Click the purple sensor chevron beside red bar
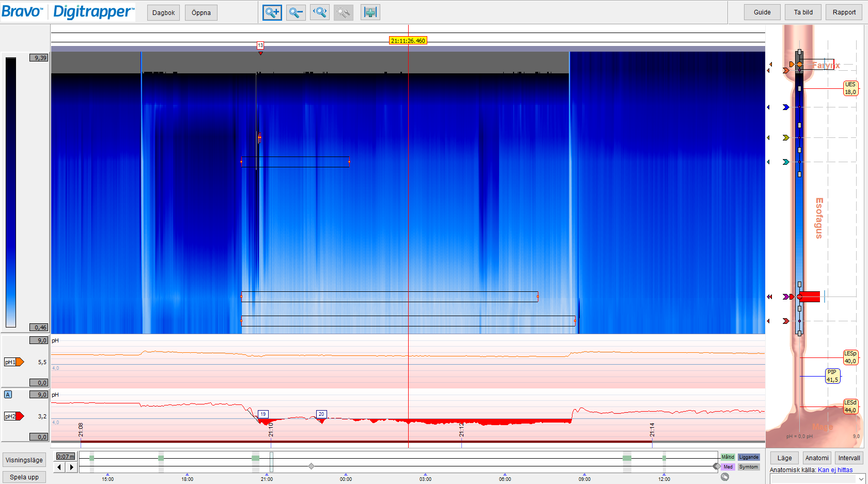868x484 pixels. [x=786, y=297]
